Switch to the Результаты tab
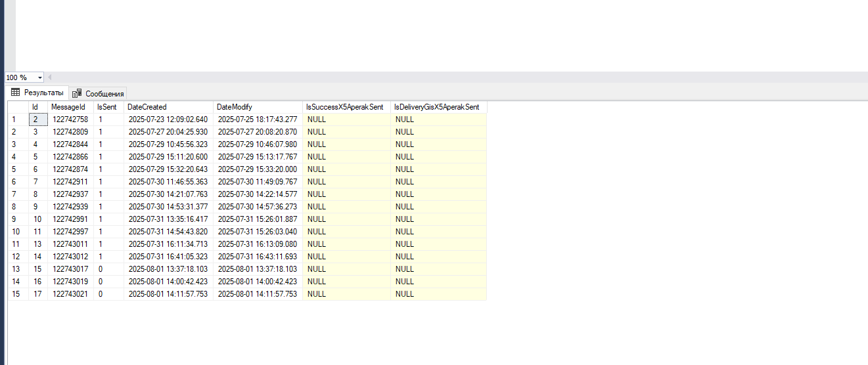Image resolution: width=868 pixels, height=365 pixels. click(37, 93)
